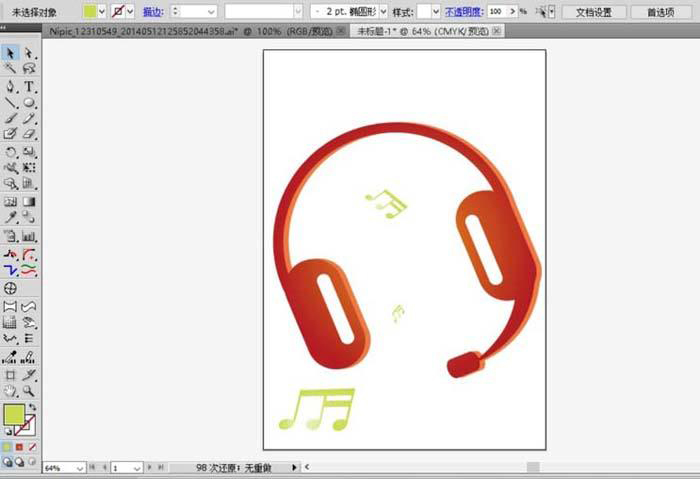Switch paint mode to Gradient in toolbox
The image size is (700, 479).
[x=20, y=446]
